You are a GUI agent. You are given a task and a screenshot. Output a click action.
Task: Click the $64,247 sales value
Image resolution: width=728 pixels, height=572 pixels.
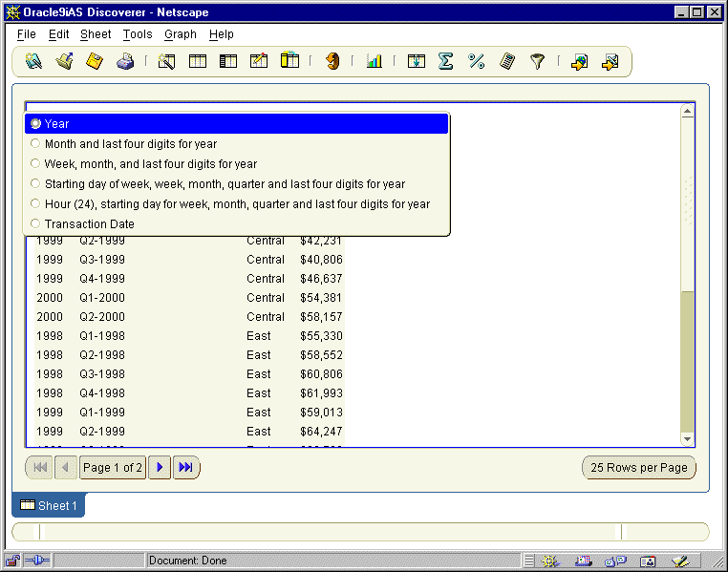coord(321,431)
